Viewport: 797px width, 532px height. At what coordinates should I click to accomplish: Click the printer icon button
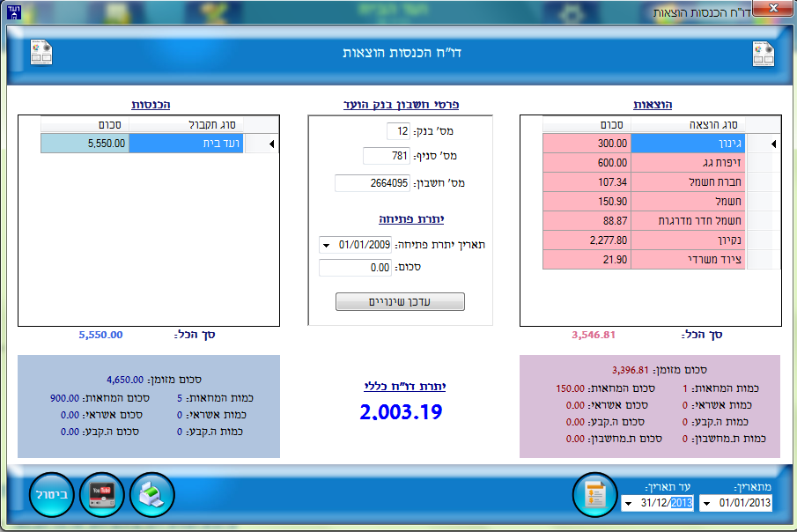click(x=152, y=494)
